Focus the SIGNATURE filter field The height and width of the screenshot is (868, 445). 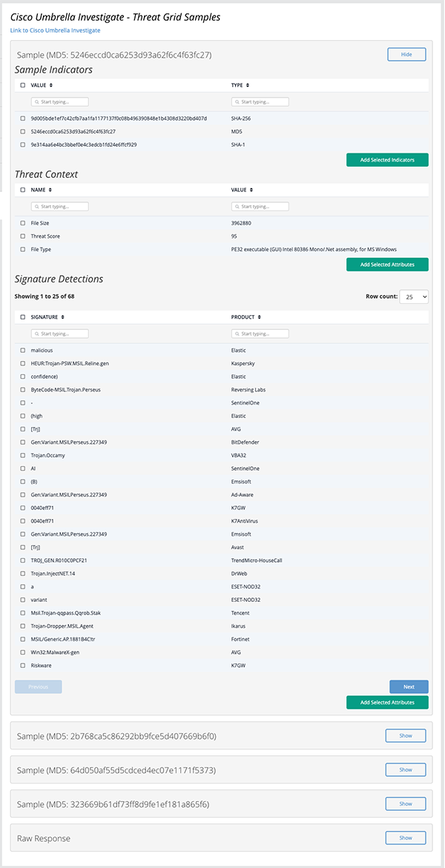tap(60, 334)
